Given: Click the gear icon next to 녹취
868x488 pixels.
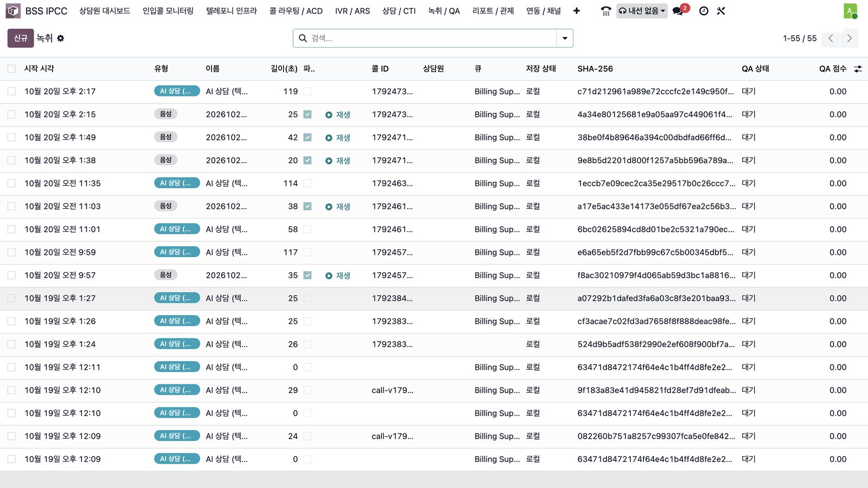Looking at the screenshot, I should pyautogui.click(x=61, y=38).
